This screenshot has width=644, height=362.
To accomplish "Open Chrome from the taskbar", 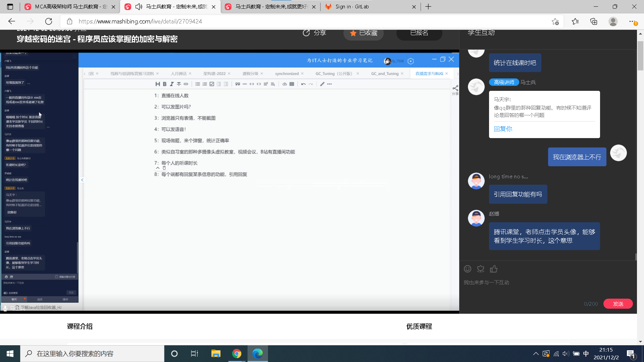I will click(x=237, y=354).
